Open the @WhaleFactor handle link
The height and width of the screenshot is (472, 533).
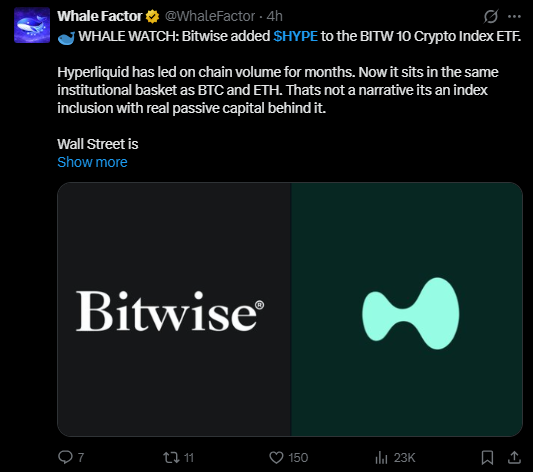pyautogui.click(x=210, y=16)
